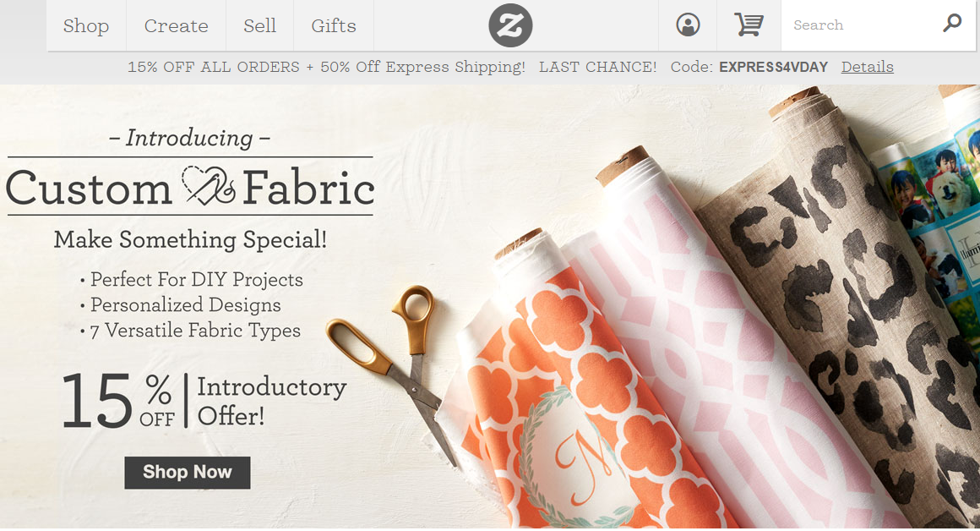This screenshot has width=980, height=531.
Task: Follow the Details link in promo bar
Action: point(867,67)
